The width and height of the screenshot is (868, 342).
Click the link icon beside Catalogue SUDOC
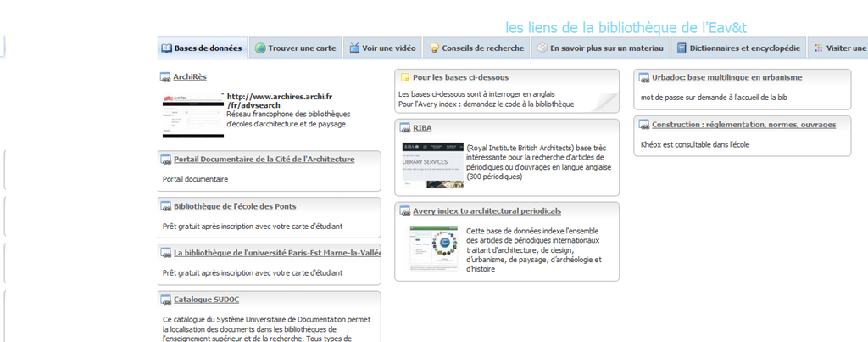click(165, 300)
